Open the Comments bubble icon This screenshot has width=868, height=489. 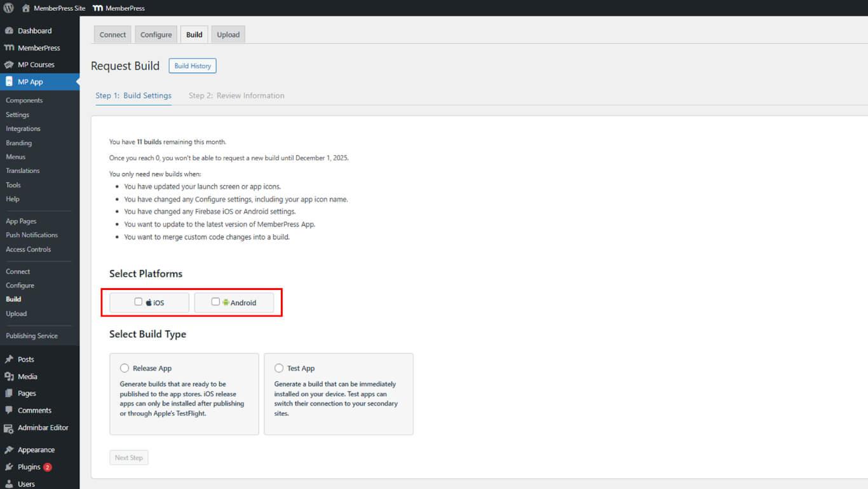click(9, 411)
